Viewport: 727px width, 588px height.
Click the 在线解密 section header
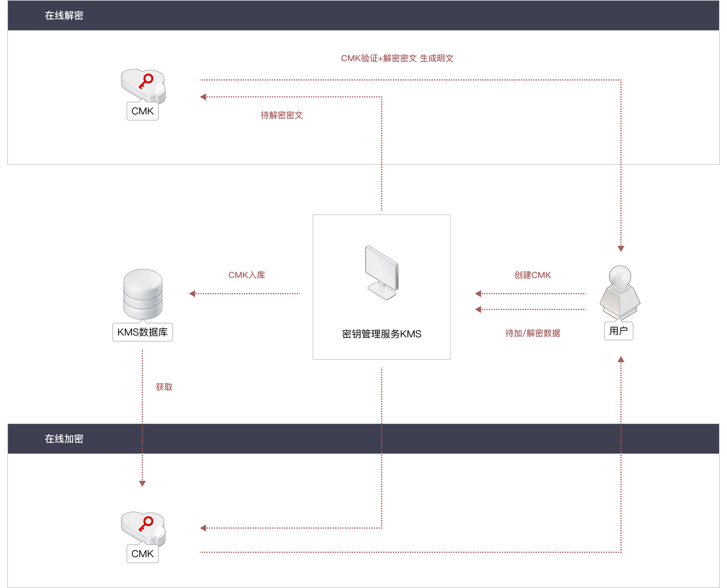[x=64, y=15]
